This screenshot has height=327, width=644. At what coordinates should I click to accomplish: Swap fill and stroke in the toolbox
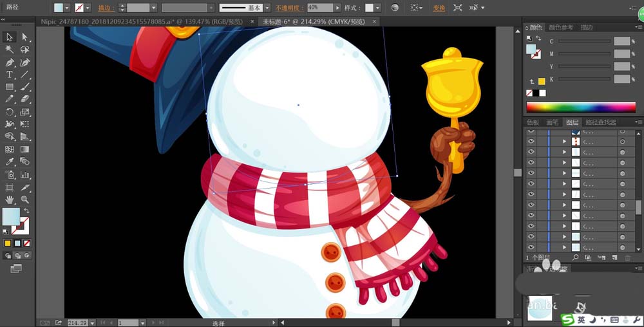pos(26,210)
